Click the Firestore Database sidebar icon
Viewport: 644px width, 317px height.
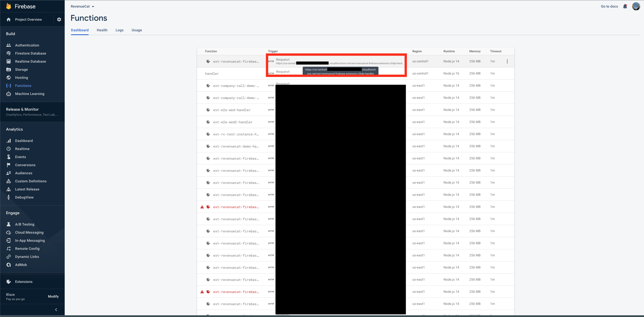click(9, 53)
